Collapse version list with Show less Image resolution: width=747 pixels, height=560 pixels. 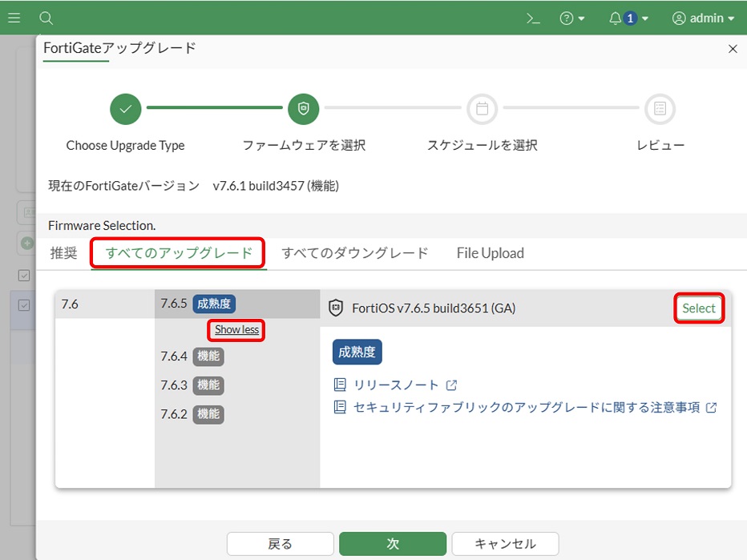(236, 329)
